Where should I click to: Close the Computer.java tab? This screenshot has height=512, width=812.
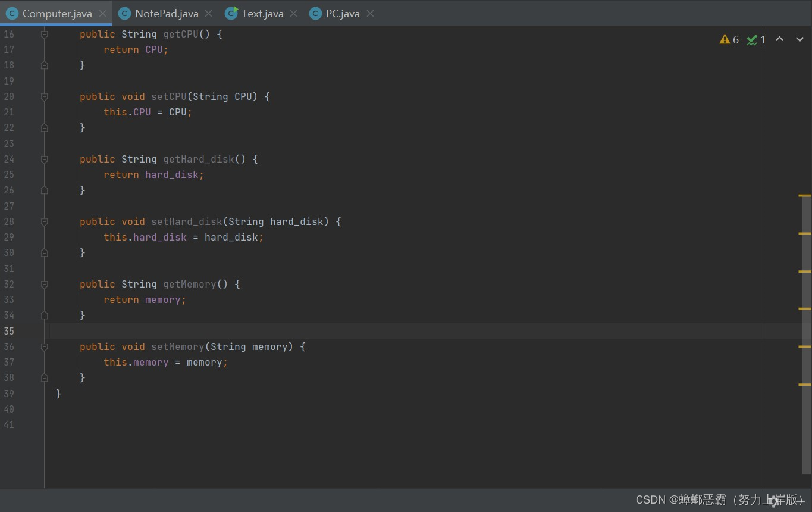102,13
